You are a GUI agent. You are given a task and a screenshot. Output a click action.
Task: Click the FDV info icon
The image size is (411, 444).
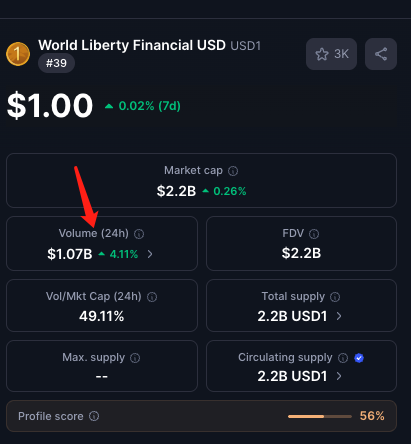314,234
